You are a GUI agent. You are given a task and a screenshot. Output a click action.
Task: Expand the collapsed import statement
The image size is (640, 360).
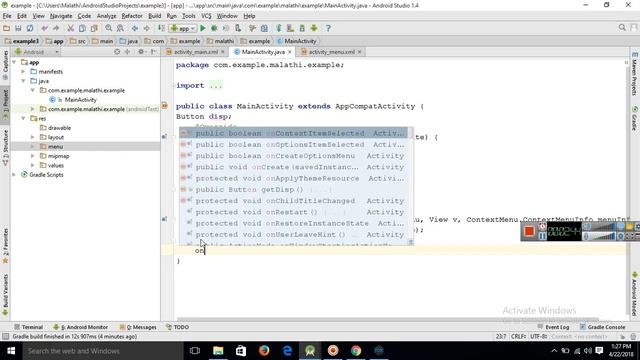[216, 86]
